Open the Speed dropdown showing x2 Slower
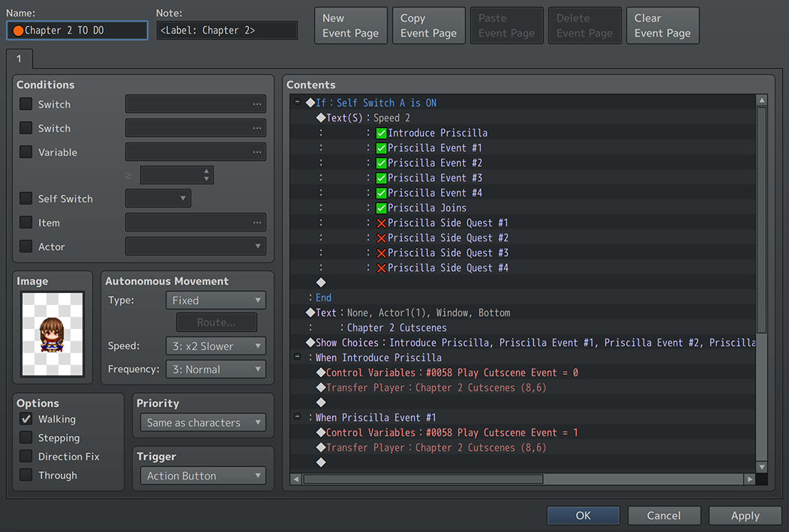Screen dimensions: 789x532 216,346
